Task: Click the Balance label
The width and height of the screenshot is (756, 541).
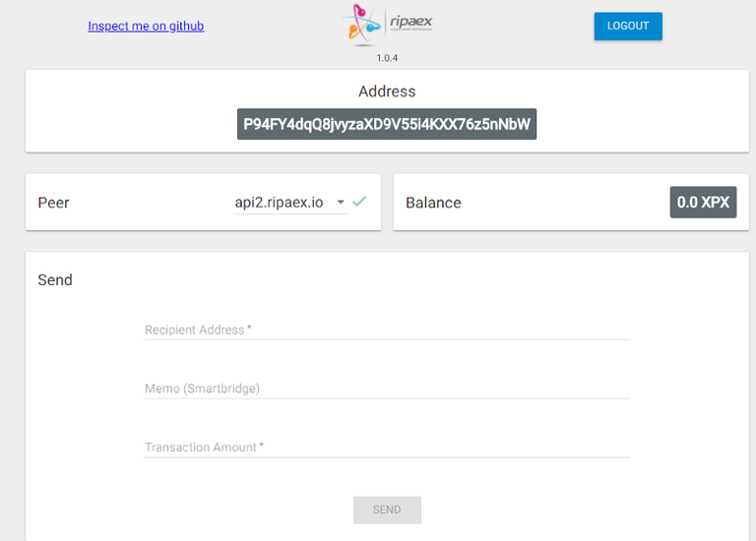Action: pos(433,203)
